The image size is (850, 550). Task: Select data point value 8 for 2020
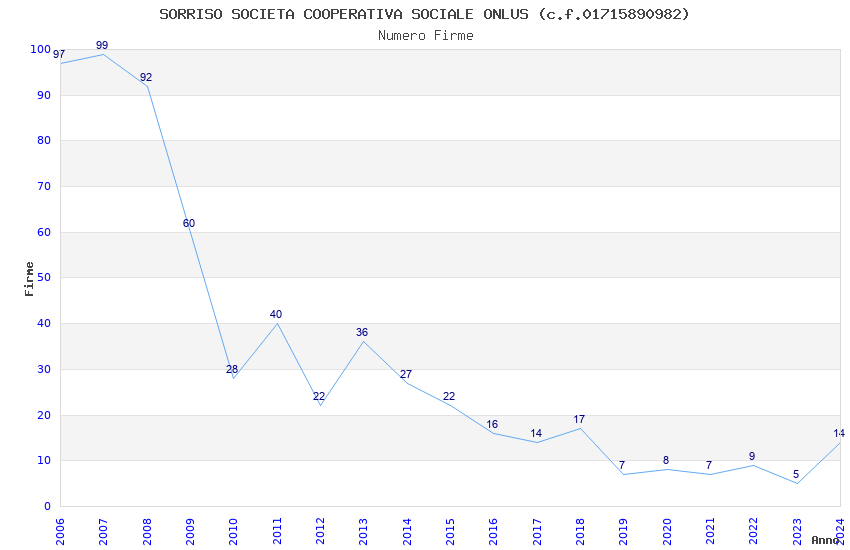click(666, 461)
